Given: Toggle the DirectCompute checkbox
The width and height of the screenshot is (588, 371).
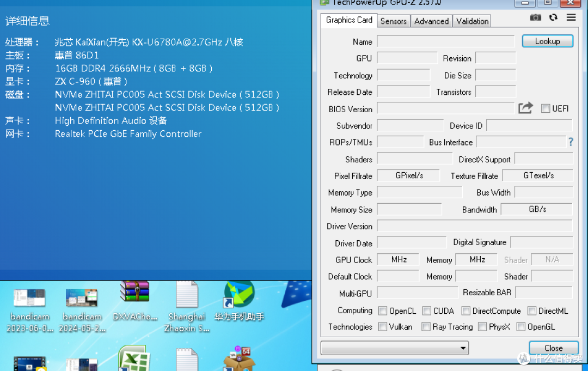Looking at the screenshot, I should [x=465, y=311].
